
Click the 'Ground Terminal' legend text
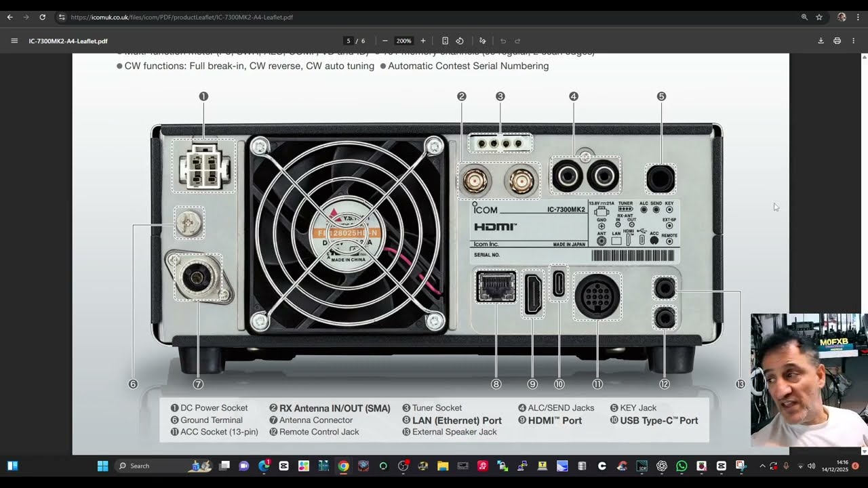[x=212, y=420]
